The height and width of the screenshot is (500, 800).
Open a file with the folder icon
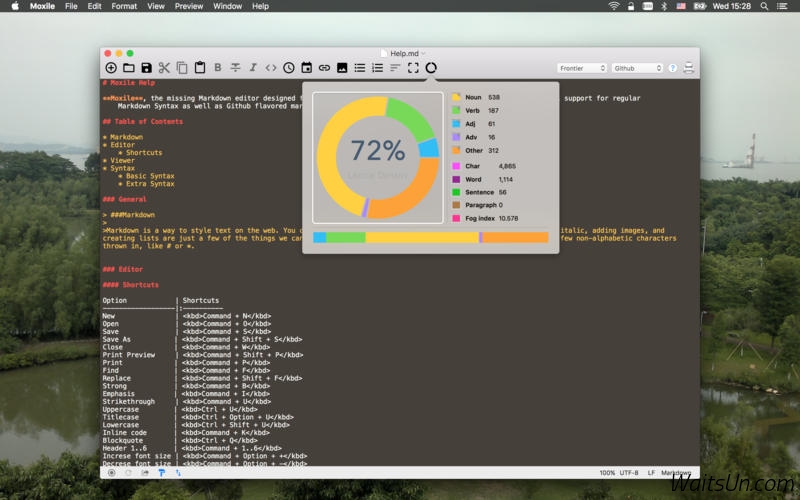tap(129, 68)
